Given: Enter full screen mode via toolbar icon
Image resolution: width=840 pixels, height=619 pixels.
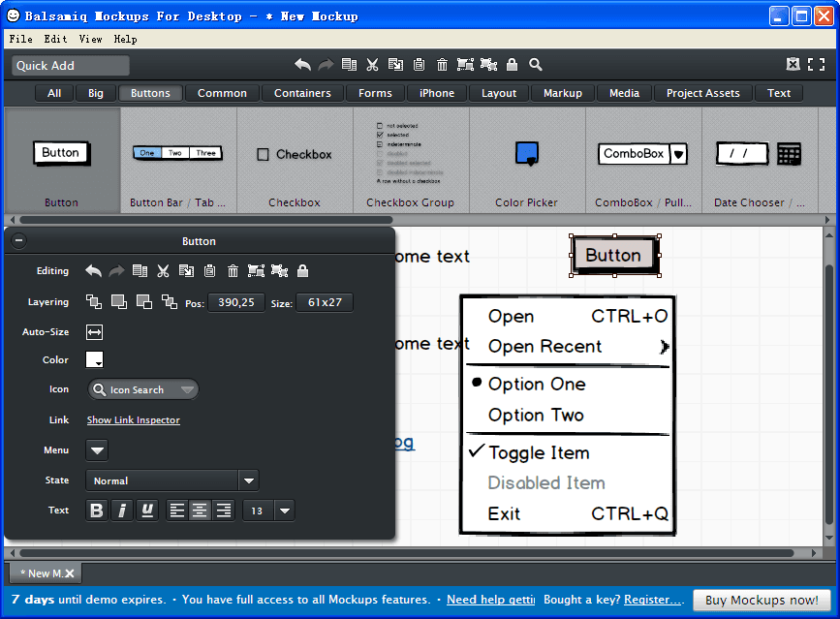Looking at the screenshot, I should [817, 65].
